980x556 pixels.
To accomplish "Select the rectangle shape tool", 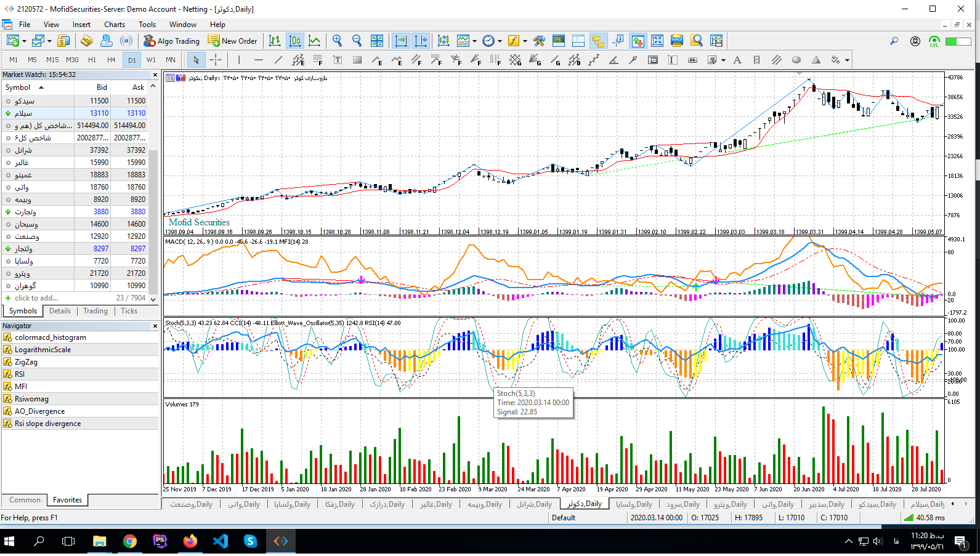I will pyautogui.click(x=357, y=60).
